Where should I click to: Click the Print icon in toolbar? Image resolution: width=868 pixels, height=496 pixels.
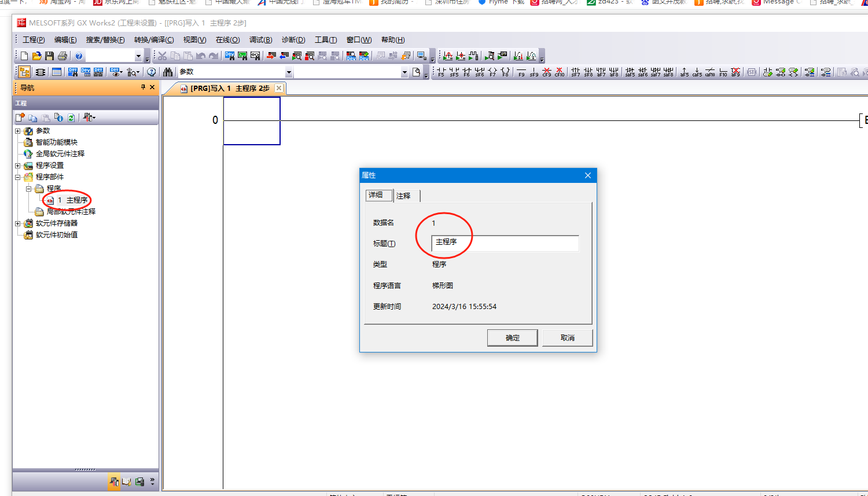tap(62, 56)
